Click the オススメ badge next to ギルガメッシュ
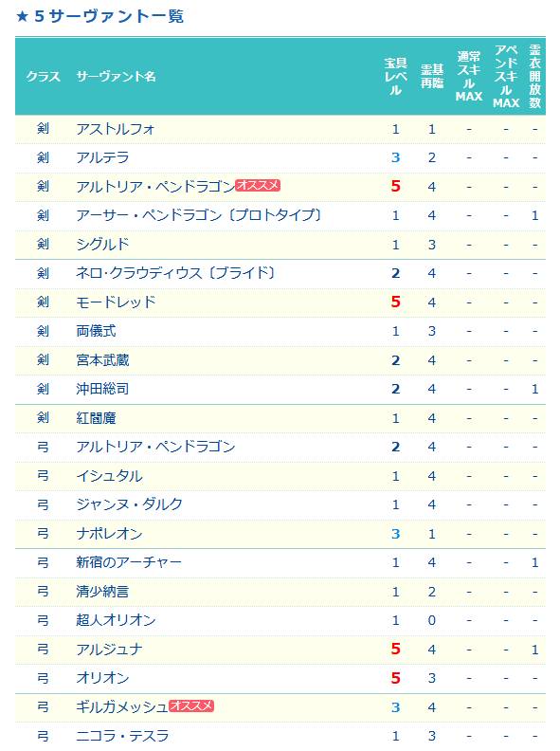Image resolution: width=560 pixels, height=751 pixels. point(191,705)
